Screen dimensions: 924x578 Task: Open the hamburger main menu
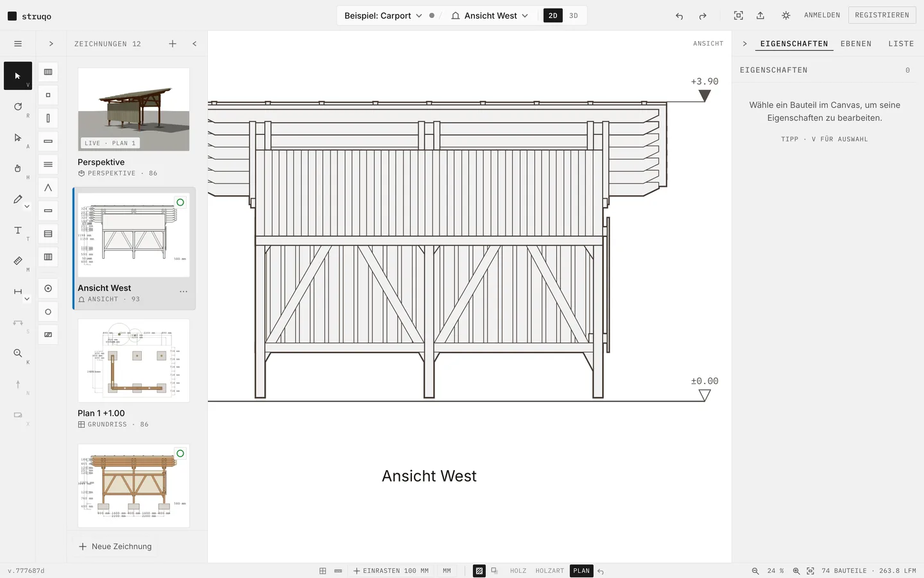tap(18, 44)
